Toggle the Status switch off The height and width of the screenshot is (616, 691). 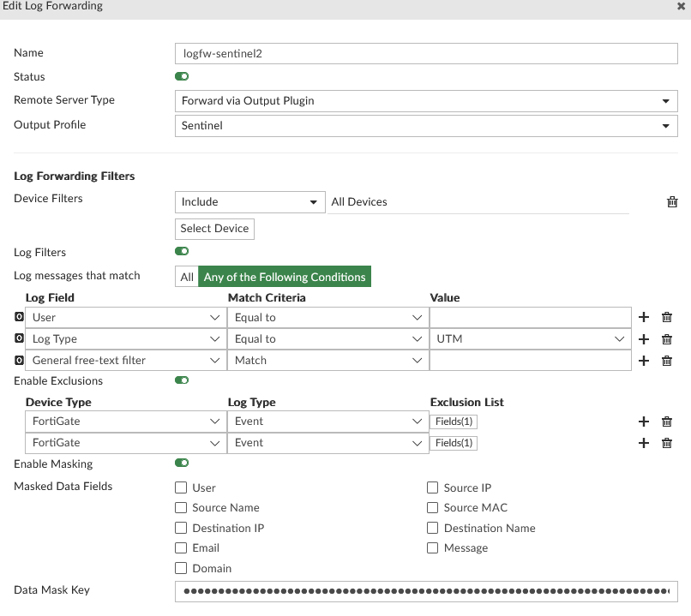pyautogui.click(x=182, y=77)
